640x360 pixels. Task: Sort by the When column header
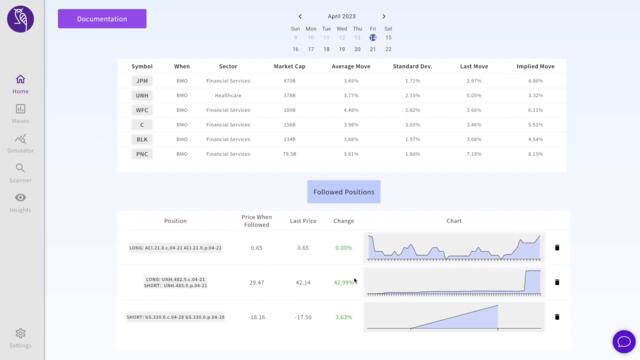(182, 66)
